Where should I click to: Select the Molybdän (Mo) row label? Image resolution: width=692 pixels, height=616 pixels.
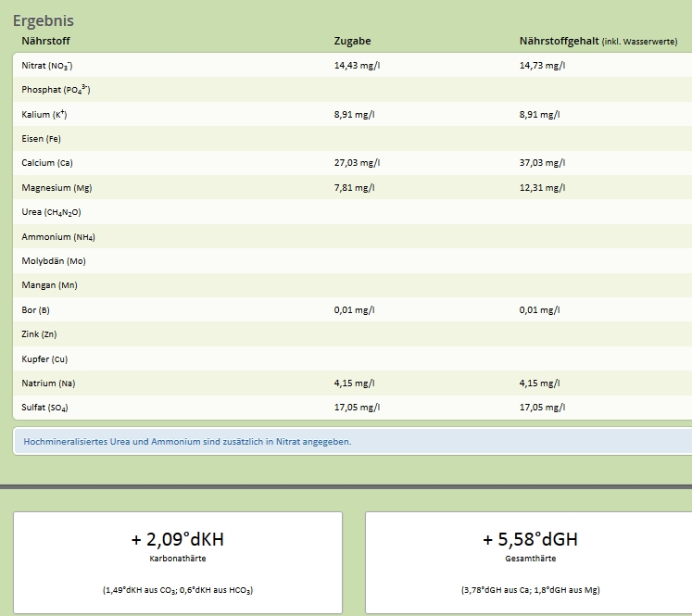pos(54,261)
